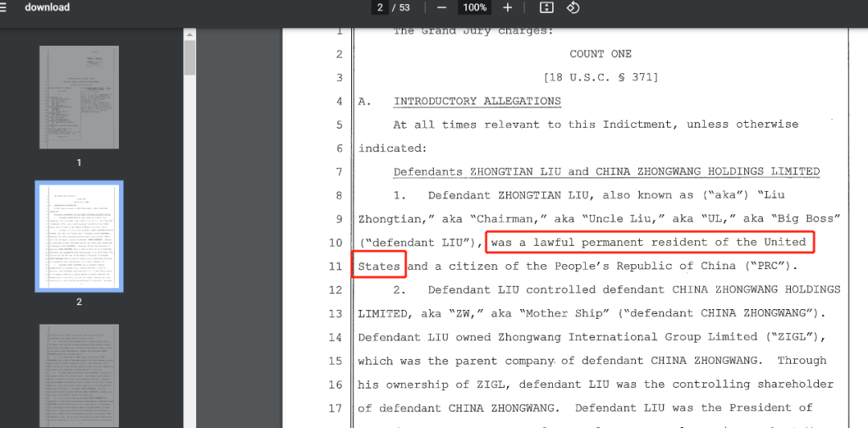868x428 pixels.
Task: Edit the current page number field
Action: click(379, 8)
